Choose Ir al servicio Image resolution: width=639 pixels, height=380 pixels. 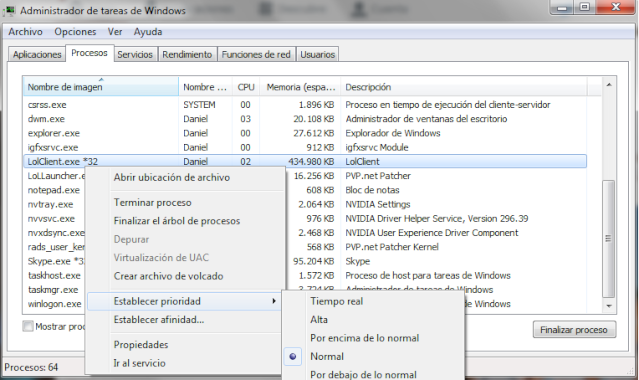pyautogui.click(x=139, y=363)
